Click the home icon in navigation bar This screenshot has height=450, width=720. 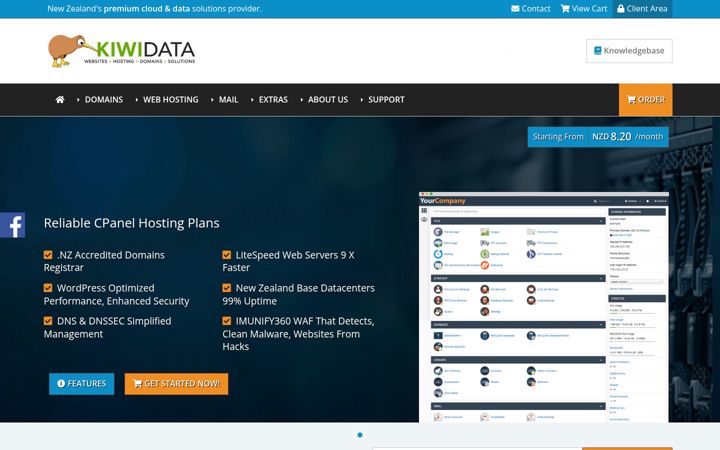coord(60,100)
